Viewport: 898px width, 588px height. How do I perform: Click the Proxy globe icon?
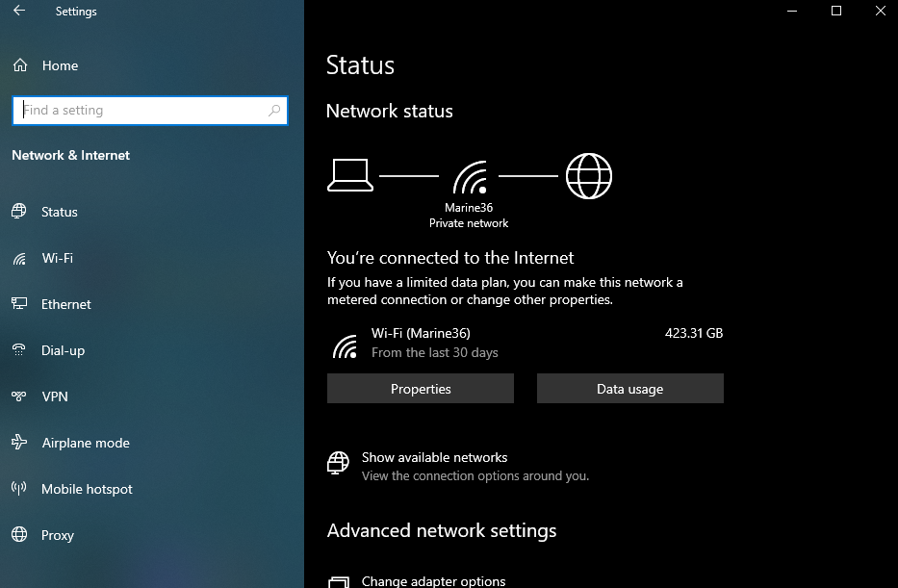[19, 535]
